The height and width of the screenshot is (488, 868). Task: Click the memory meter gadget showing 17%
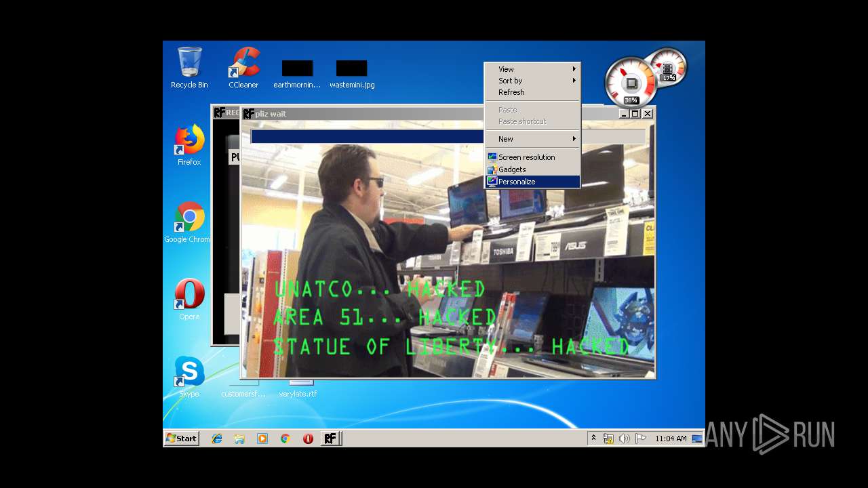click(669, 68)
